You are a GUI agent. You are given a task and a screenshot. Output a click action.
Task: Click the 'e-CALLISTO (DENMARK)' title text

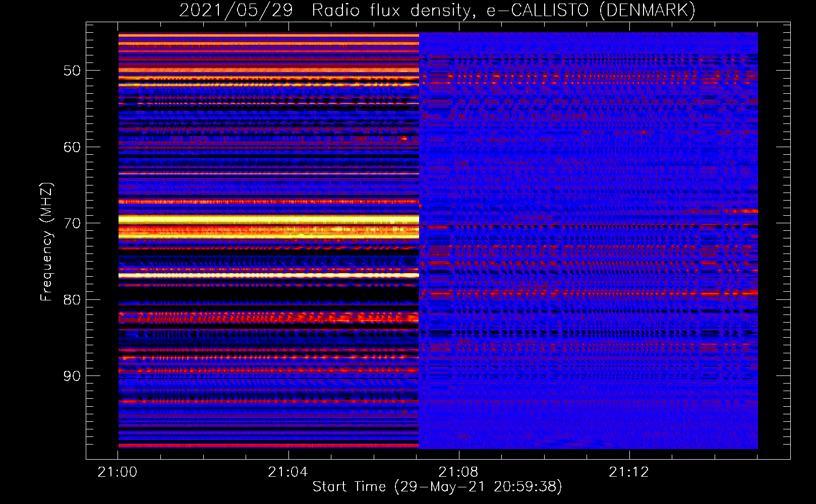pos(591,11)
